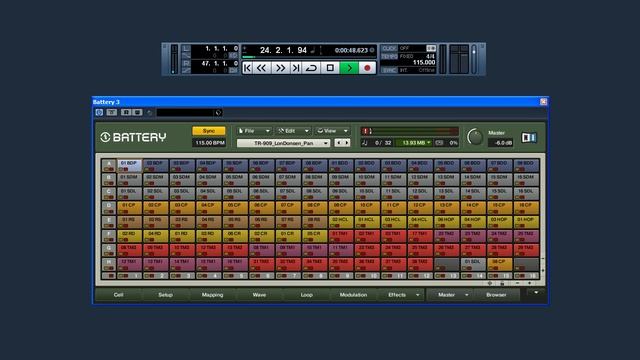The image size is (640, 360).
Task: Click the Master volume knob
Action: pos(474,137)
